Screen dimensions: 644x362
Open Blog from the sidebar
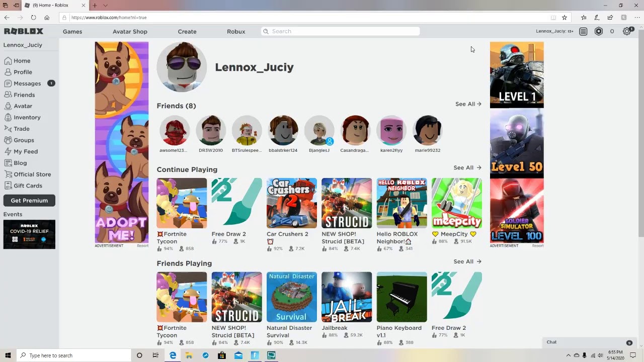coord(16,163)
